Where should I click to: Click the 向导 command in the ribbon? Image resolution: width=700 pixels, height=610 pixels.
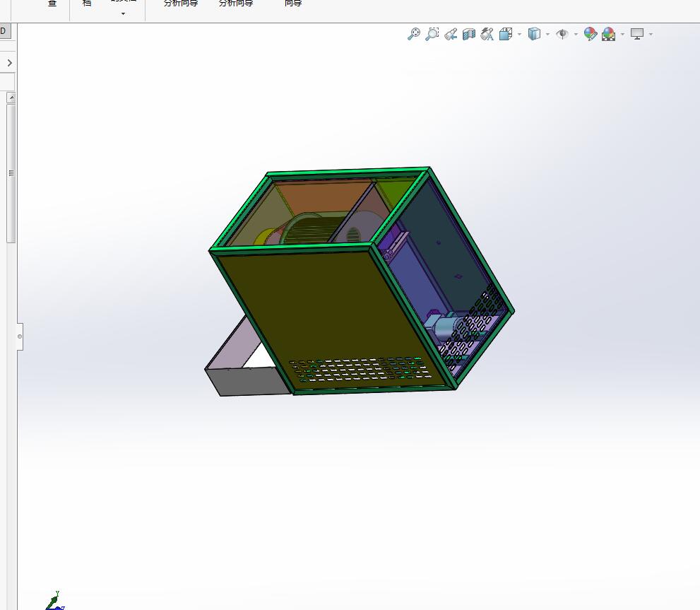(x=293, y=4)
